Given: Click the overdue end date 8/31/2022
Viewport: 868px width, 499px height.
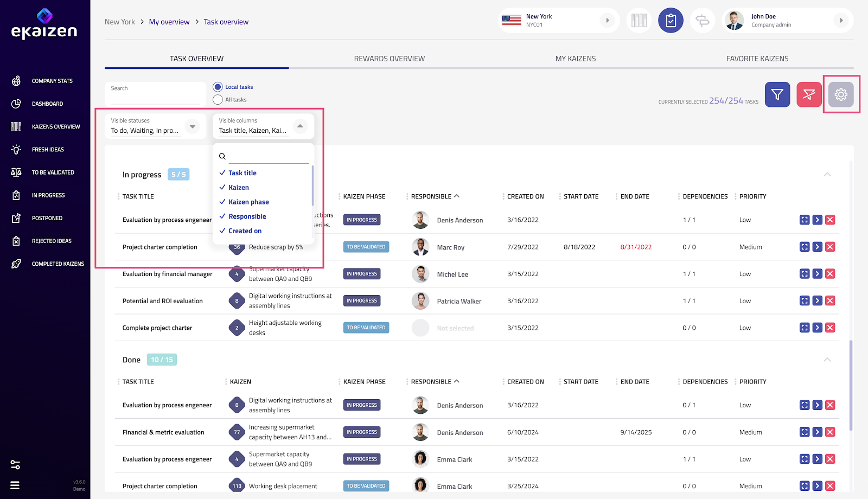Looking at the screenshot, I should tap(636, 247).
